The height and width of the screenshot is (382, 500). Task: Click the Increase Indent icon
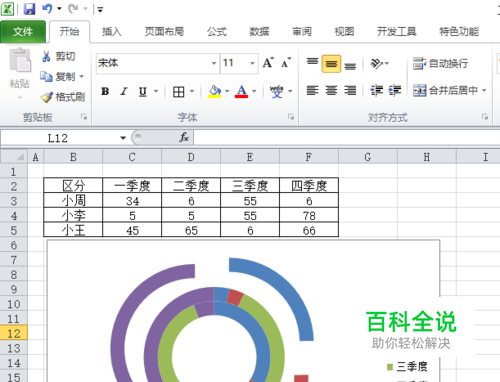395,90
